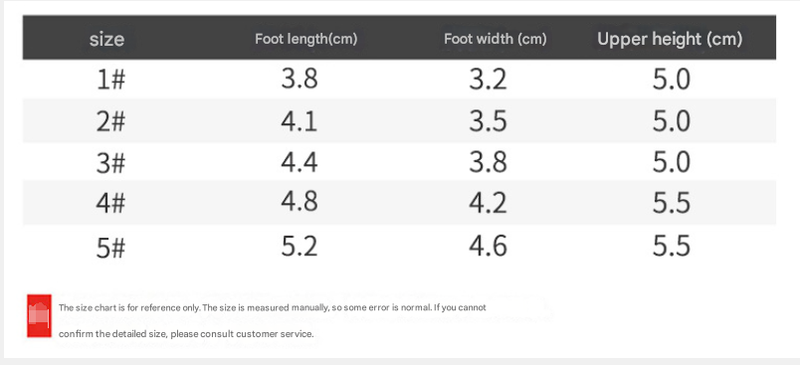The image size is (800, 365).
Task: Click the 5.5 upper height in row 5#
Action: pos(671,246)
